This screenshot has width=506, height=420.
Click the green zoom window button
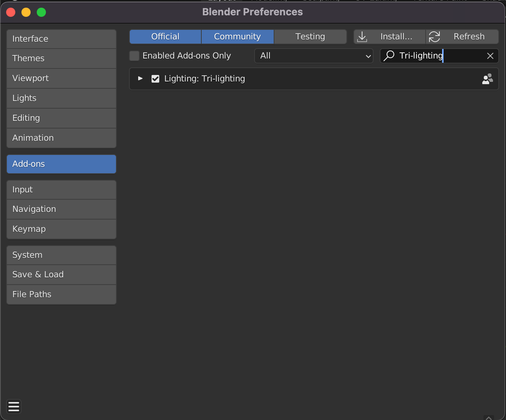[41, 12]
